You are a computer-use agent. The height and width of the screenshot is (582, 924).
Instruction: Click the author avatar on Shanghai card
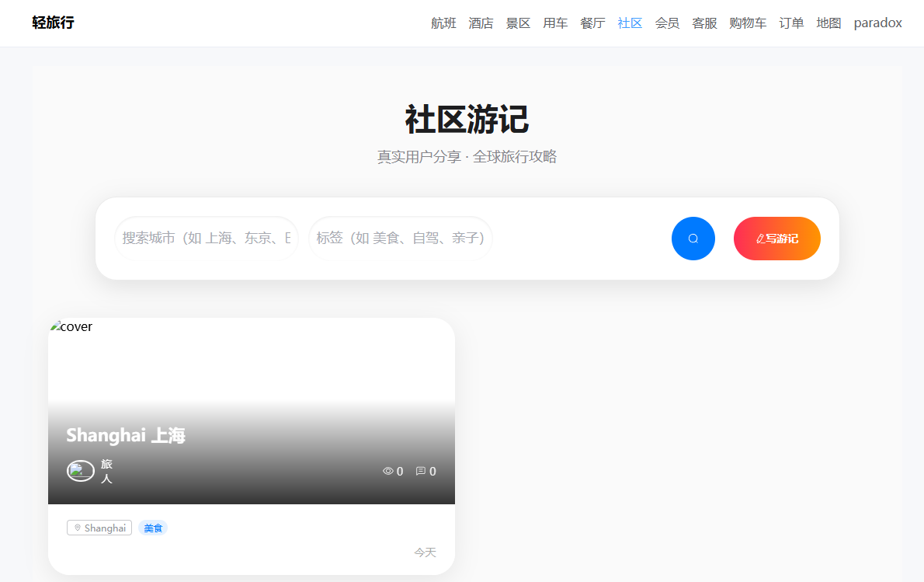[80, 471]
